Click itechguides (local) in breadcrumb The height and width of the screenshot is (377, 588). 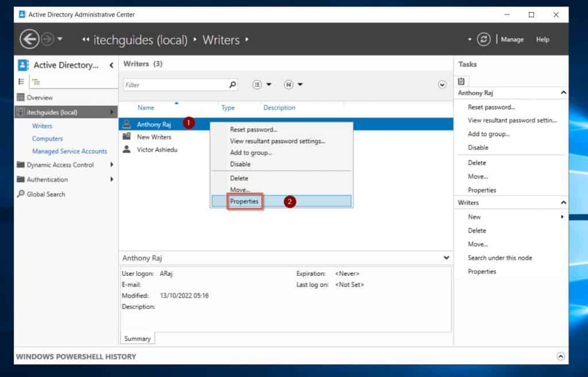(x=140, y=40)
